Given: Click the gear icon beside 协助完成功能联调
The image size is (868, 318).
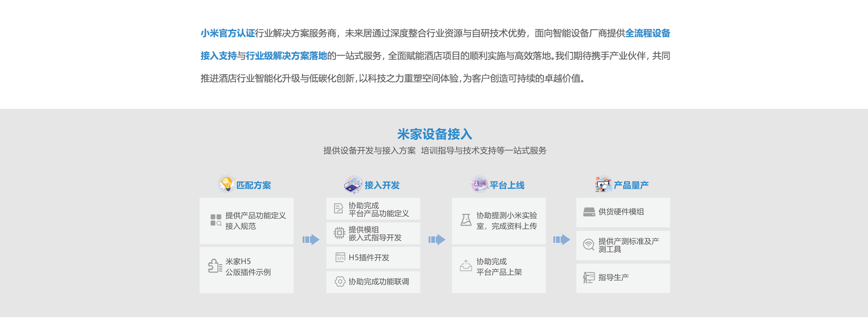Looking at the screenshot, I should (x=340, y=281).
